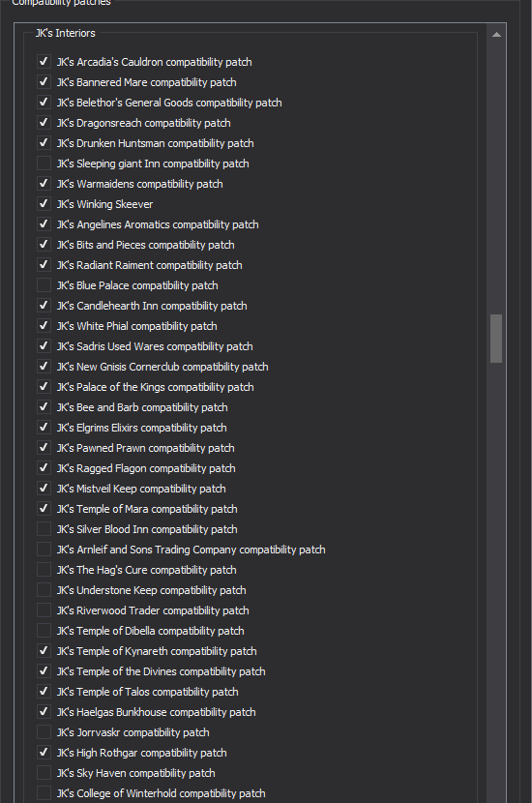Screen dimensions: 532x803
Task: Check JK's College of Winterhold compatibility patch
Action: coord(44,793)
